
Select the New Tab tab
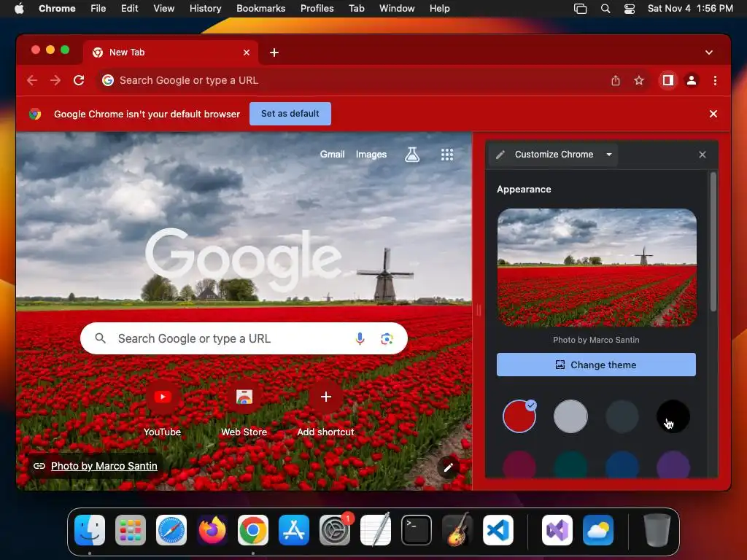click(171, 52)
